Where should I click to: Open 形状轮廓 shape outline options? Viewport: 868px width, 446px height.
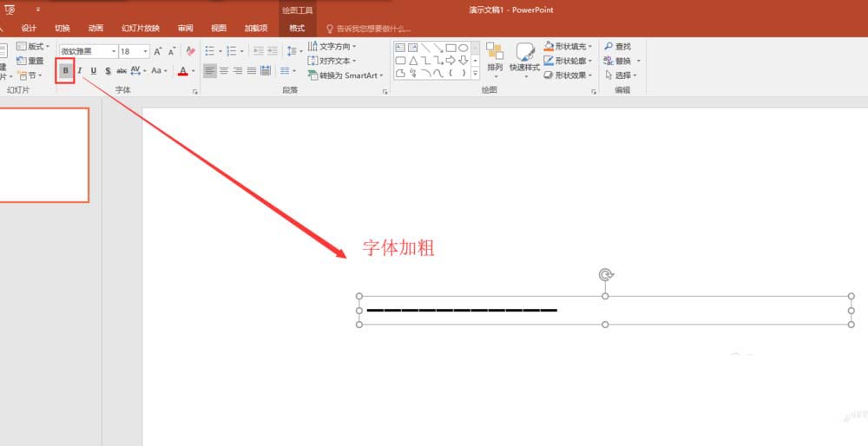tap(568, 61)
